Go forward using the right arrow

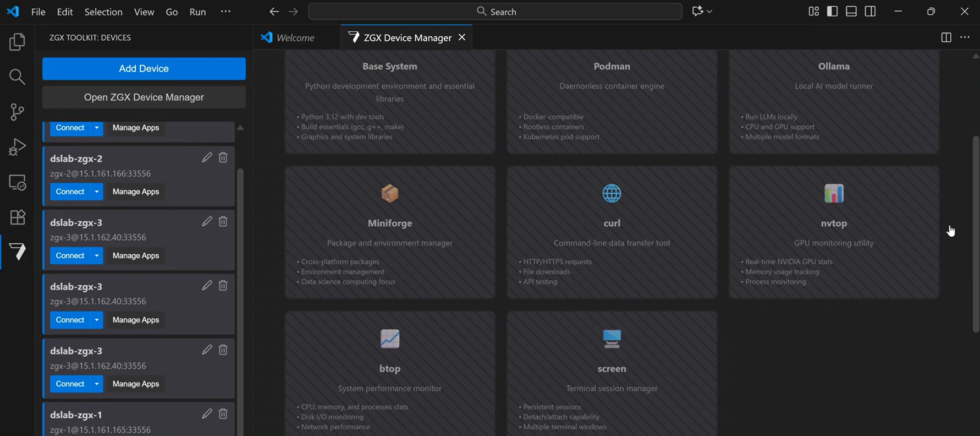pyautogui.click(x=294, y=12)
